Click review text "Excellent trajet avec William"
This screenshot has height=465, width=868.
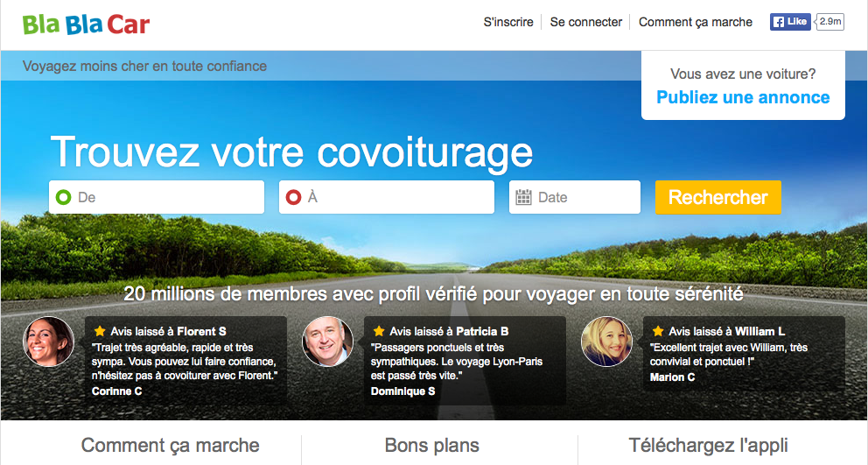729,355
